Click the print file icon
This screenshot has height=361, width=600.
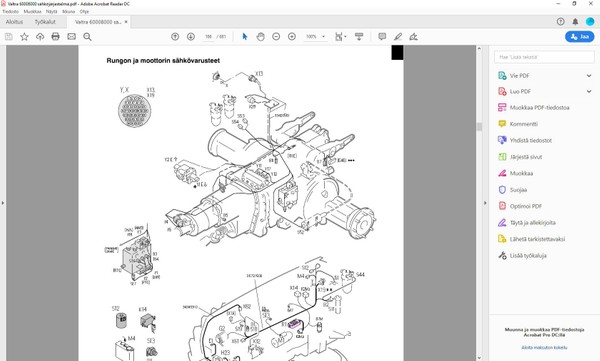pyautogui.click(x=55, y=37)
